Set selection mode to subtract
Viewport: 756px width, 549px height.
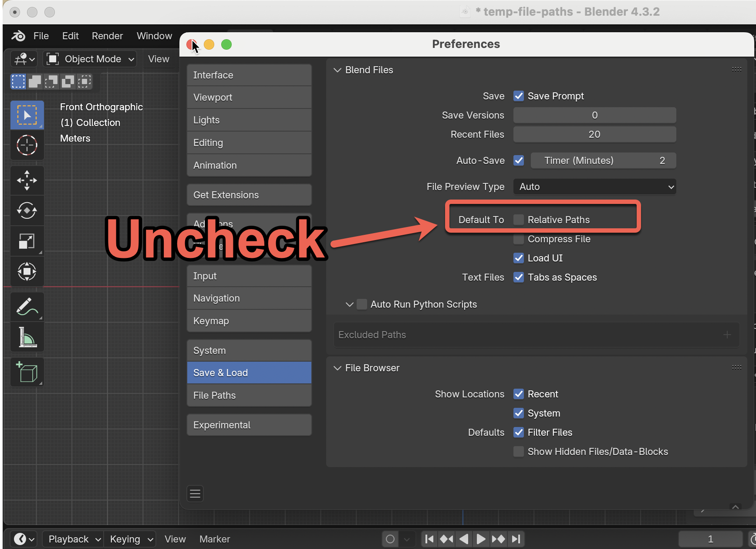point(51,81)
